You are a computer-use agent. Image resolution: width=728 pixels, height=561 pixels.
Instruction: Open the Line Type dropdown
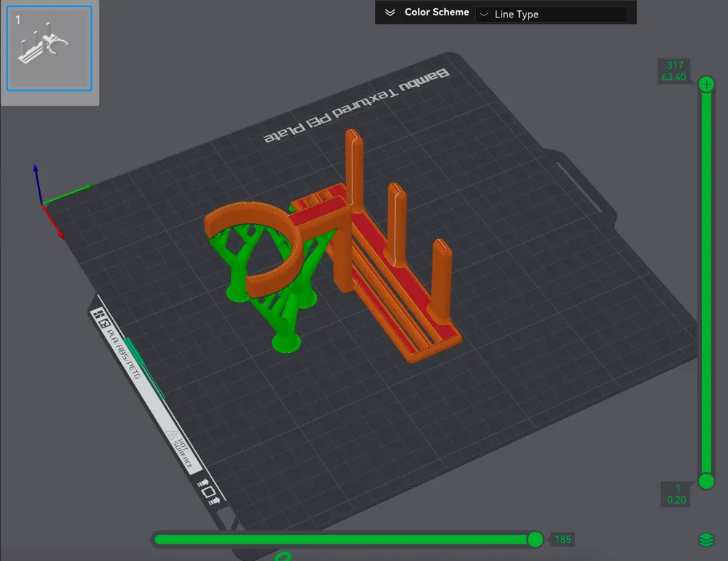pyautogui.click(x=552, y=14)
